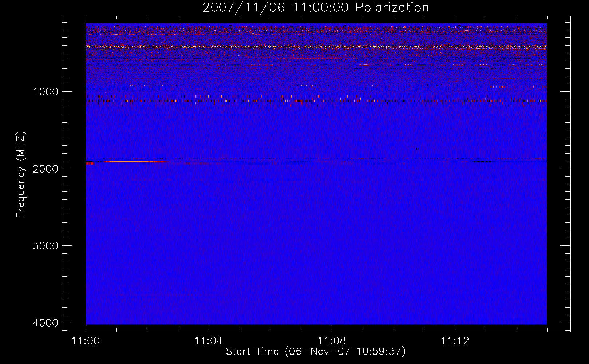Click the 11:12 time tick label
The image size is (589, 364).
(x=455, y=341)
